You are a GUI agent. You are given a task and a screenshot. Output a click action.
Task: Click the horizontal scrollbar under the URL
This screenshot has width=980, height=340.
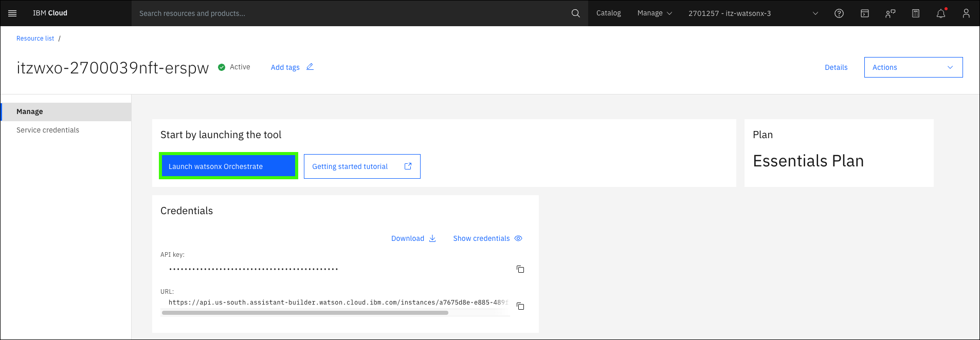tap(305, 313)
